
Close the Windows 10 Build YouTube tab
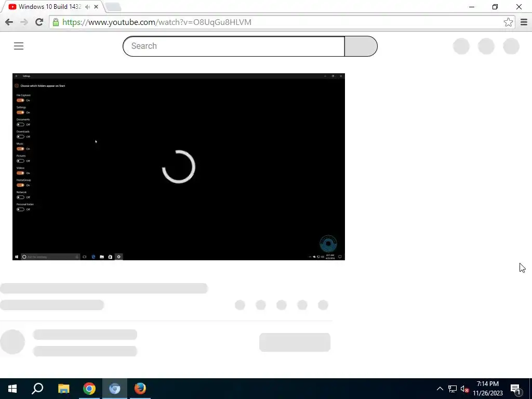pos(96,7)
